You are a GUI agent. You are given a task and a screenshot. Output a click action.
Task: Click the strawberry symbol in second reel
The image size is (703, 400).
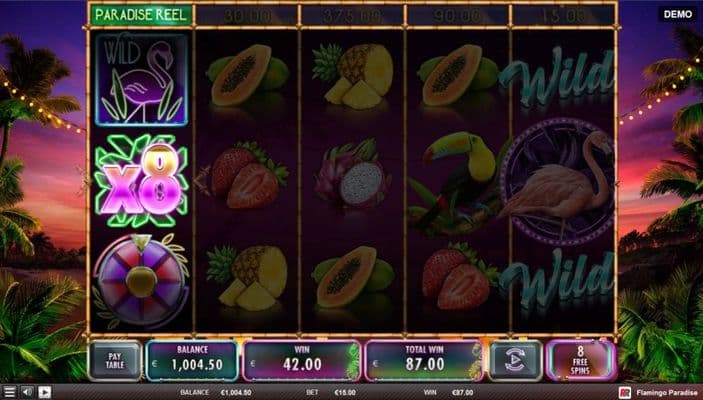(x=249, y=175)
